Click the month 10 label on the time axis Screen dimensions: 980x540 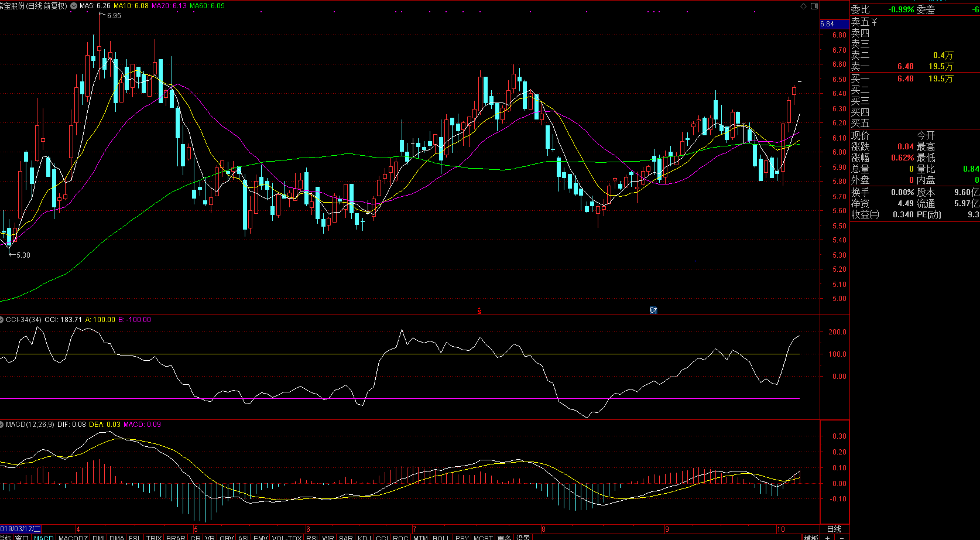781,529
